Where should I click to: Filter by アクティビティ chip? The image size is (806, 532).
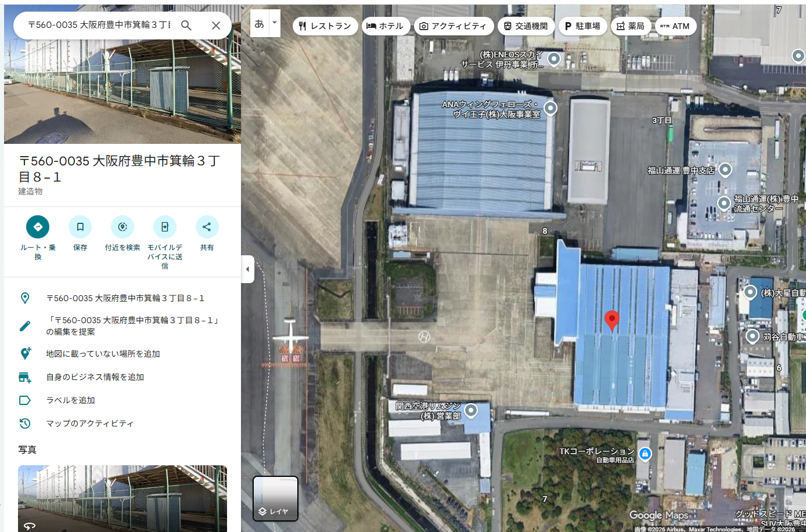[x=454, y=26]
